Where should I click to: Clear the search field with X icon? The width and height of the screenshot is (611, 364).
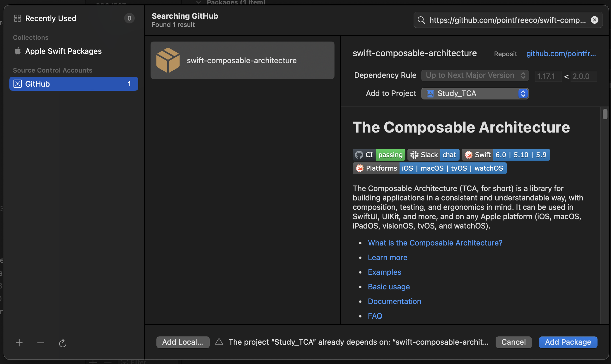(x=594, y=20)
